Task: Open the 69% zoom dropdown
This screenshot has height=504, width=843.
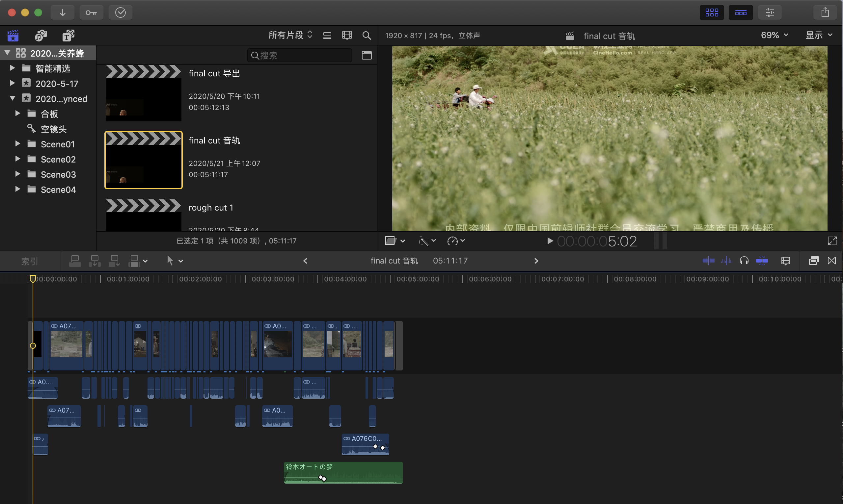Action: [774, 35]
